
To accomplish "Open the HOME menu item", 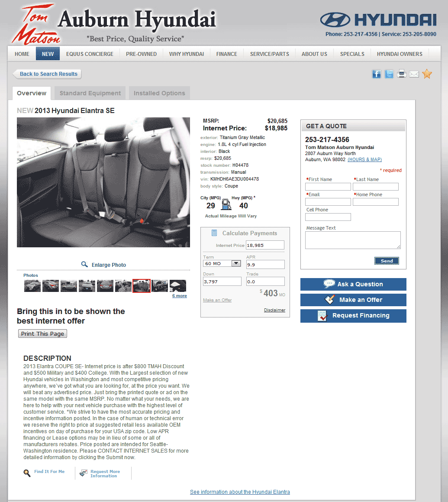I will tap(22, 54).
